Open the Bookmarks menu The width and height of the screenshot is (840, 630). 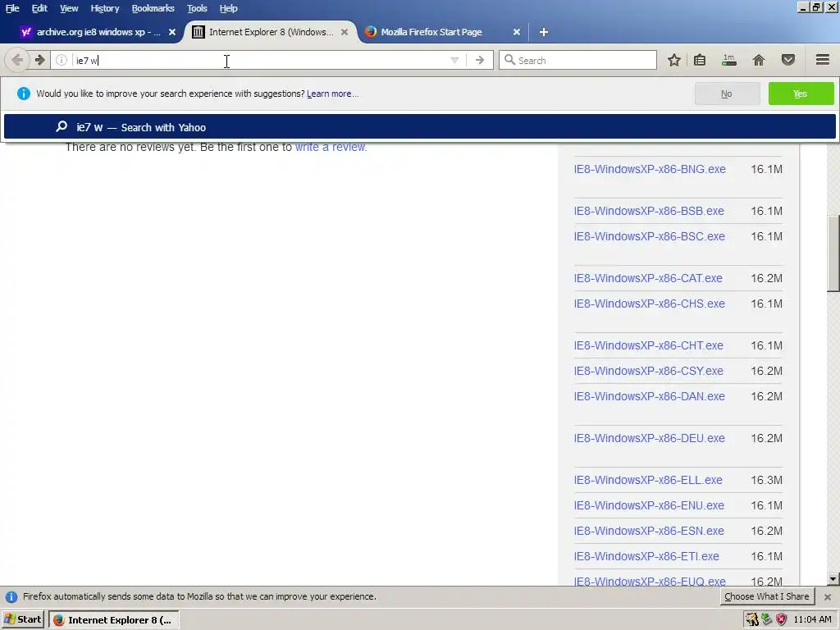pos(153,8)
